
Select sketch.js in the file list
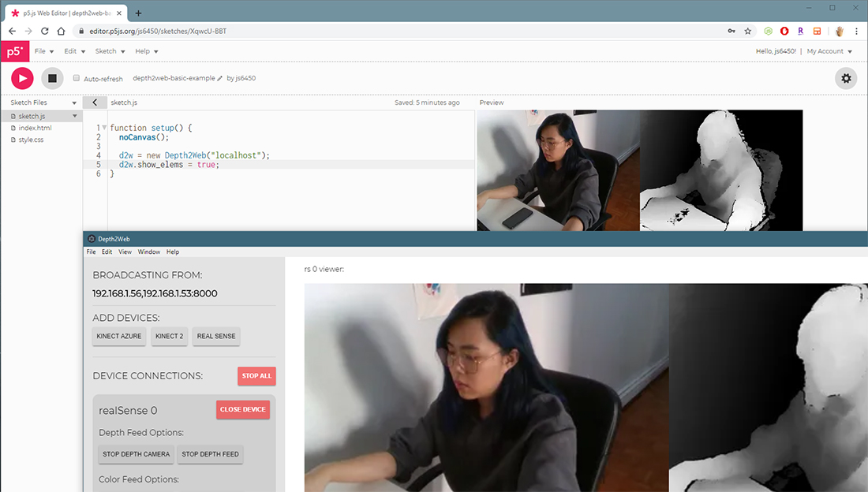click(32, 116)
